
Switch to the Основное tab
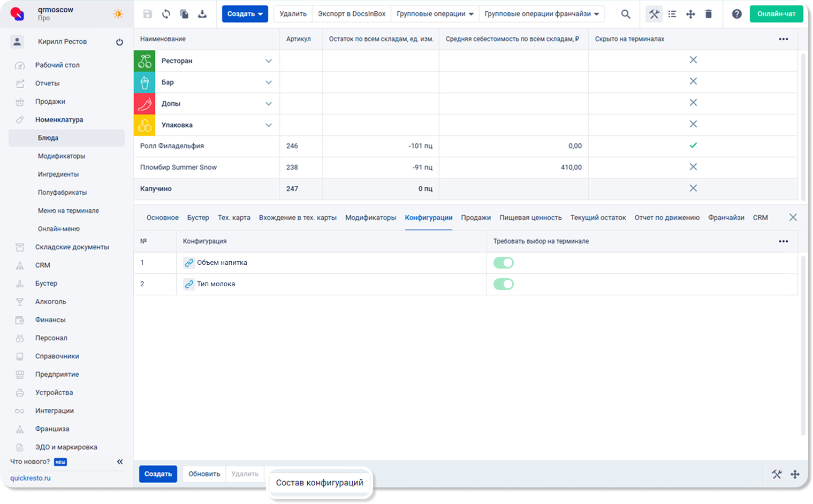[163, 218]
